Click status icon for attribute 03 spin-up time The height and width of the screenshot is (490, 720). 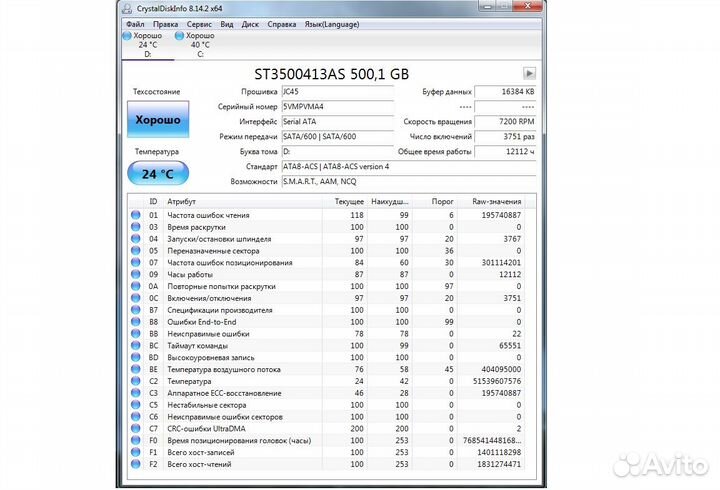point(135,226)
